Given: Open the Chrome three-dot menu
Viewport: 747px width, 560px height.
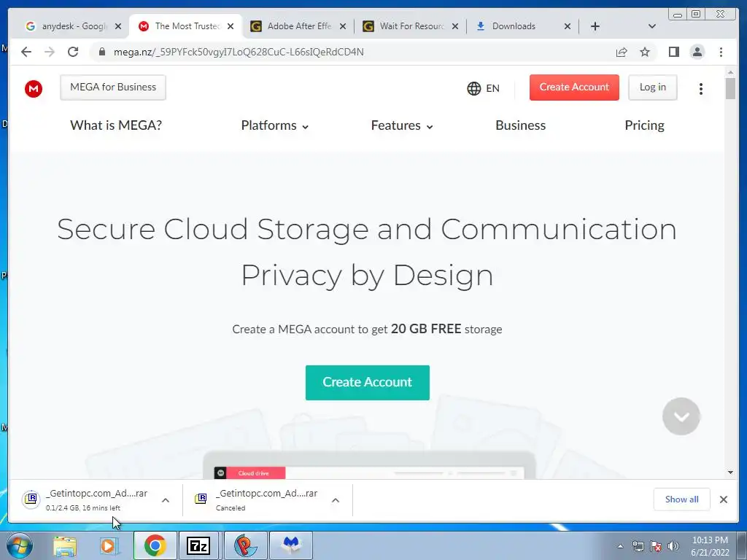Looking at the screenshot, I should (x=721, y=52).
